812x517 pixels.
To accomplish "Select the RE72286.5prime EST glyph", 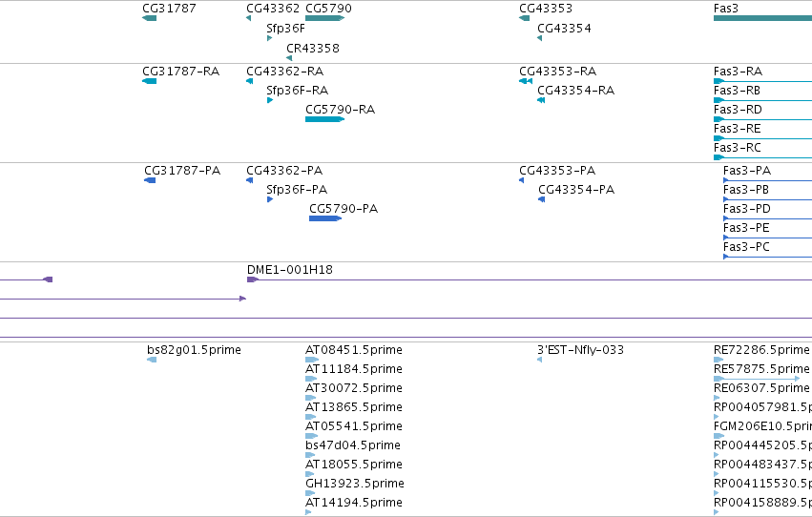I will click(x=718, y=360).
